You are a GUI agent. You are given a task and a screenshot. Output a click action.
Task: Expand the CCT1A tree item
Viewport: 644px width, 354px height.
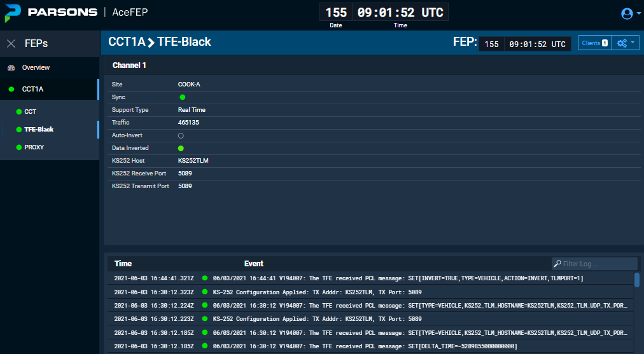click(x=37, y=90)
